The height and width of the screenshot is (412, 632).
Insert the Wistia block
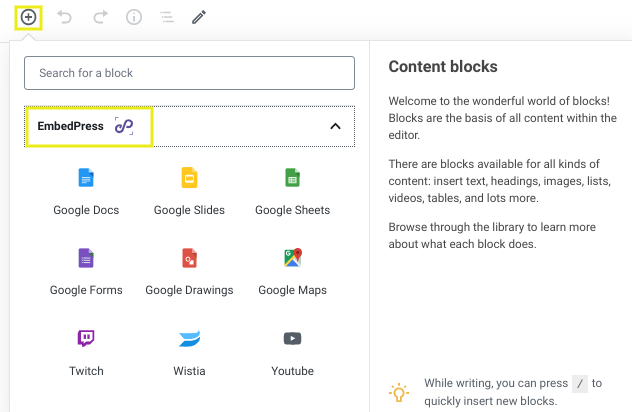click(x=189, y=353)
